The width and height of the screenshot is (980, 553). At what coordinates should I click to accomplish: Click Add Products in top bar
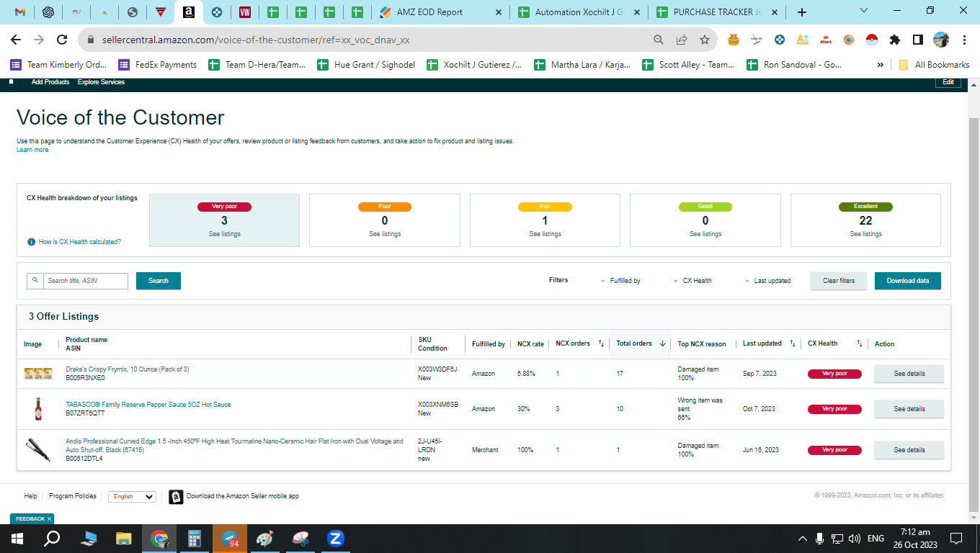[50, 82]
